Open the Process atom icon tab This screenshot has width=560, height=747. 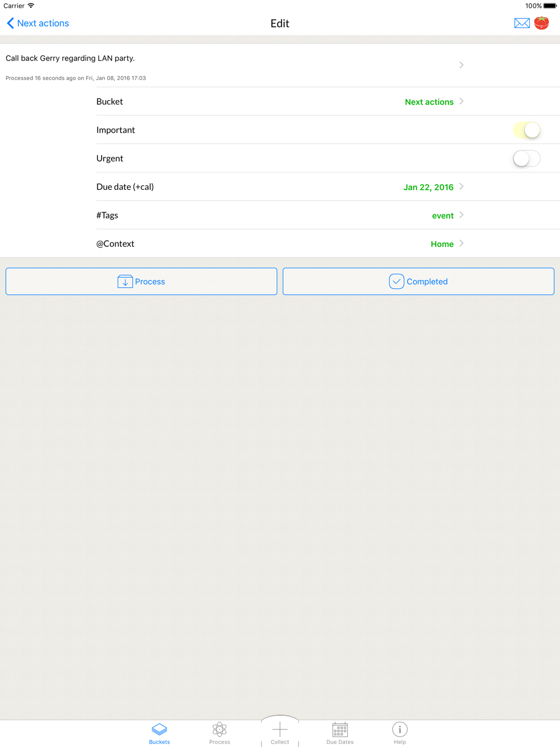tap(220, 729)
